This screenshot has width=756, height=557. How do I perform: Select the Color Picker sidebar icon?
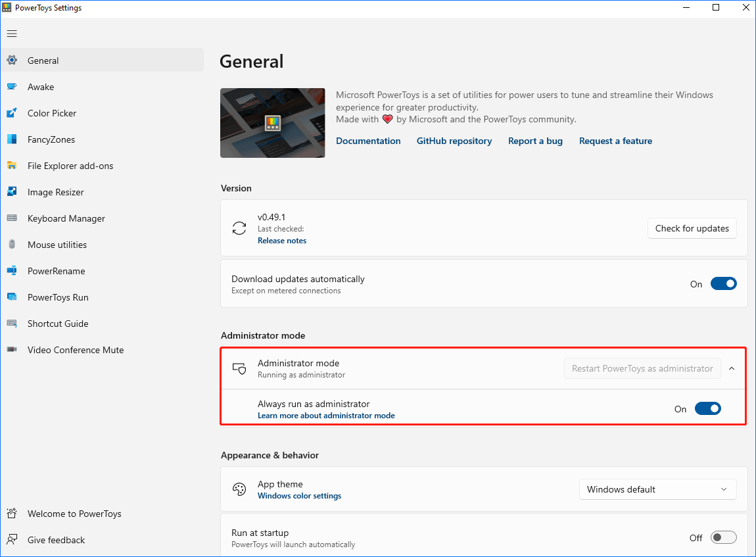coord(12,112)
